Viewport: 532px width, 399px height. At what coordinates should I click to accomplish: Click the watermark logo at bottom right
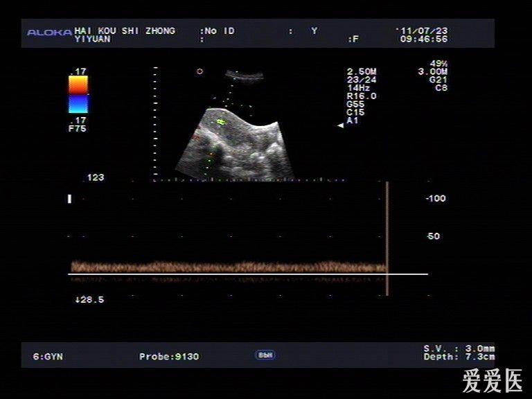pyautogui.click(x=491, y=380)
